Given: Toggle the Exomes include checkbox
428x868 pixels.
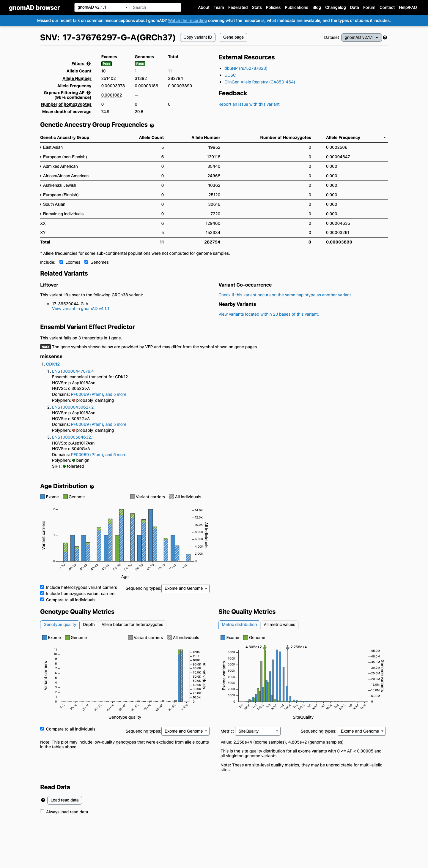Looking at the screenshot, I should (x=62, y=262).
